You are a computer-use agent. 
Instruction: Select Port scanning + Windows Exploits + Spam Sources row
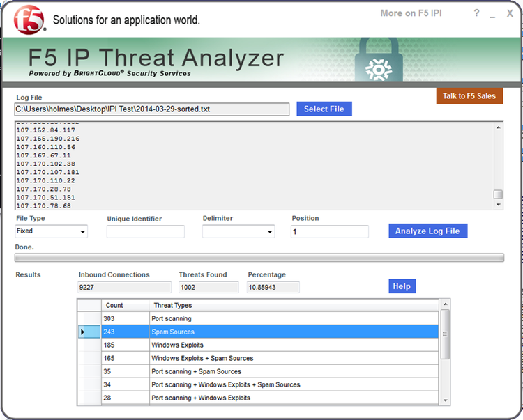pyautogui.click(x=258, y=384)
